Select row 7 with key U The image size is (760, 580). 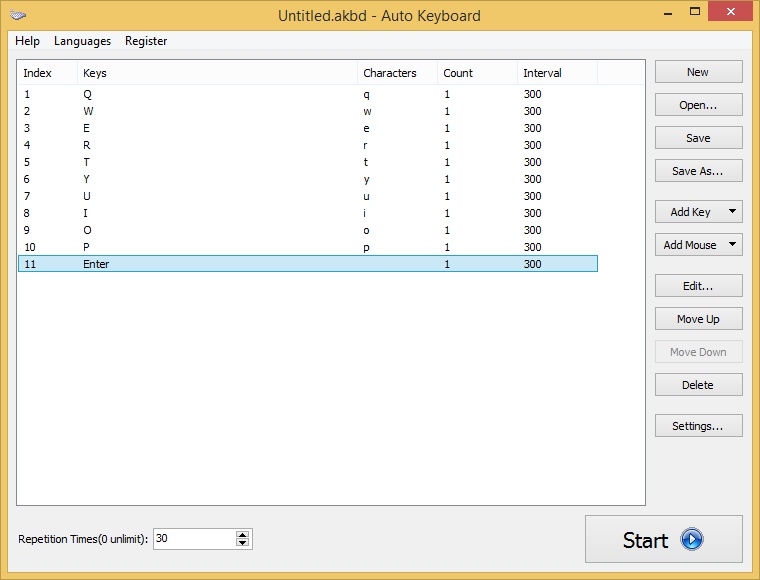click(308, 196)
